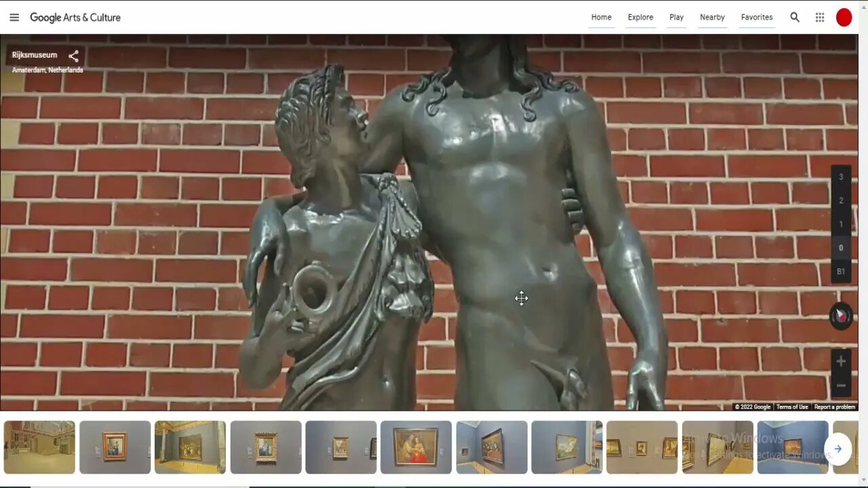Click Amsterdam, Netherlands location text
The width and height of the screenshot is (868, 488).
pyautogui.click(x=47, y=70)
